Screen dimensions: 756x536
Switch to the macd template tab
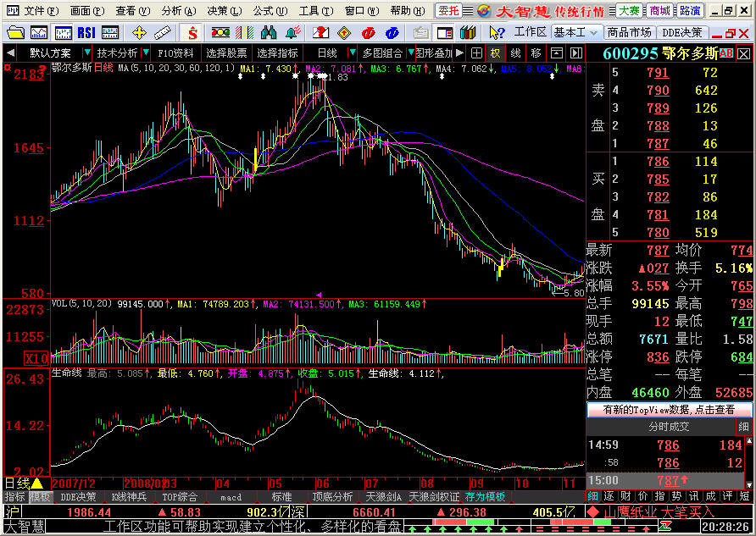click(x=231, y=497)
